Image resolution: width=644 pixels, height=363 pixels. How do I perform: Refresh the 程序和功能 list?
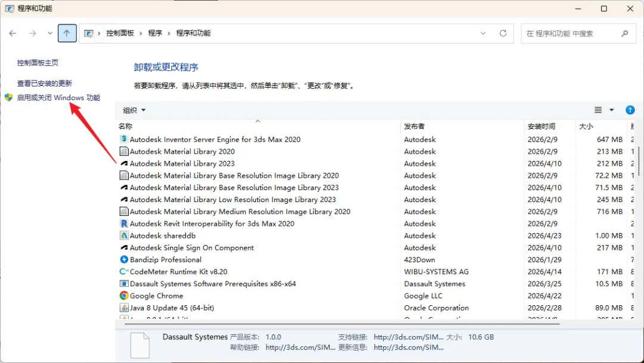tap(503, 33)
